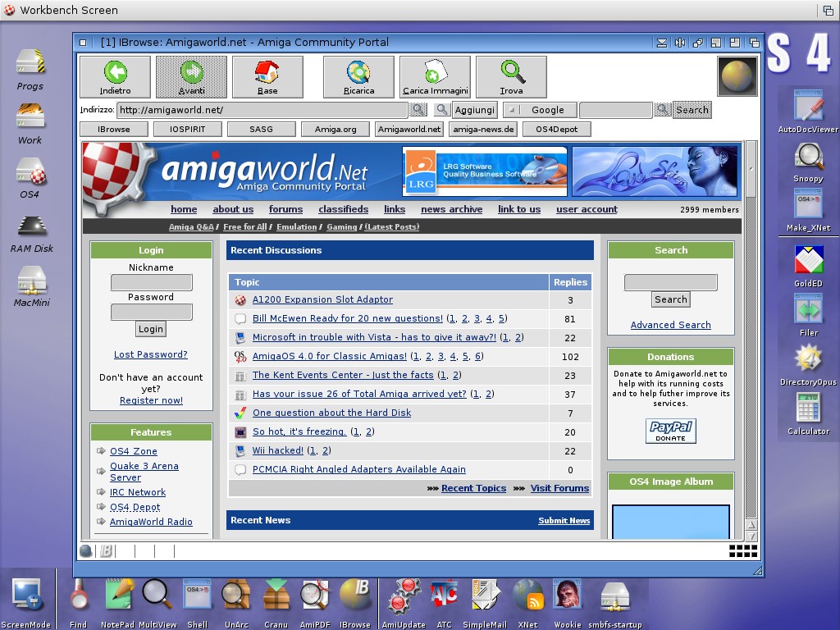Click the home navigation link
Screen dimensions: 840x630
click(184, 209)
